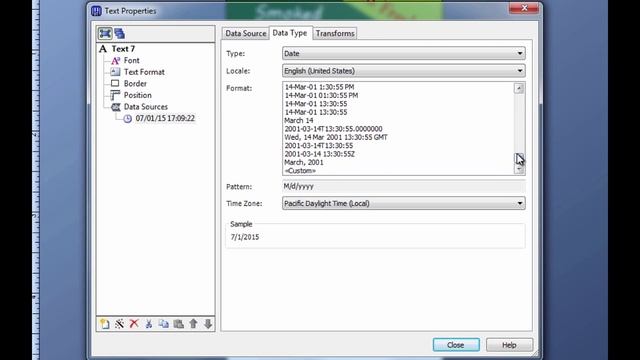The width and height of the screenshot is (640, 360).
Task: Click the fit-view icon above the Text 7 tree
Action: click(x=105, y=33)
